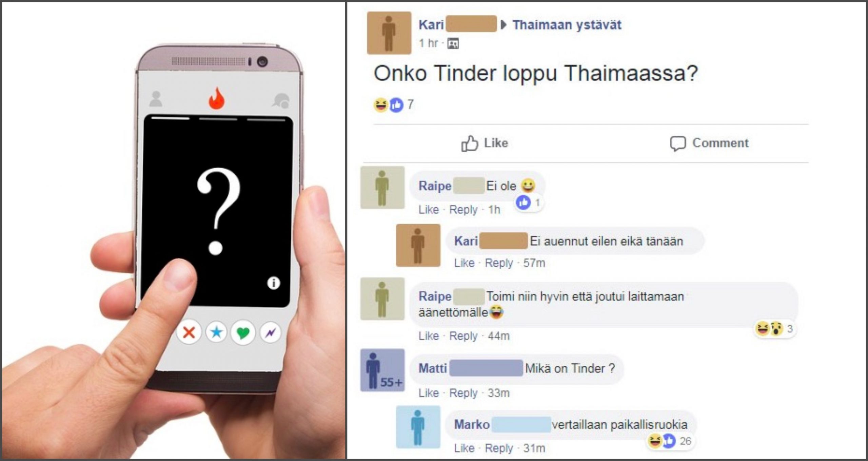Screen dimensions: 868x461
Task: Click the group privacy icon beside 1 hr
Action: click(x=453, y=43)
